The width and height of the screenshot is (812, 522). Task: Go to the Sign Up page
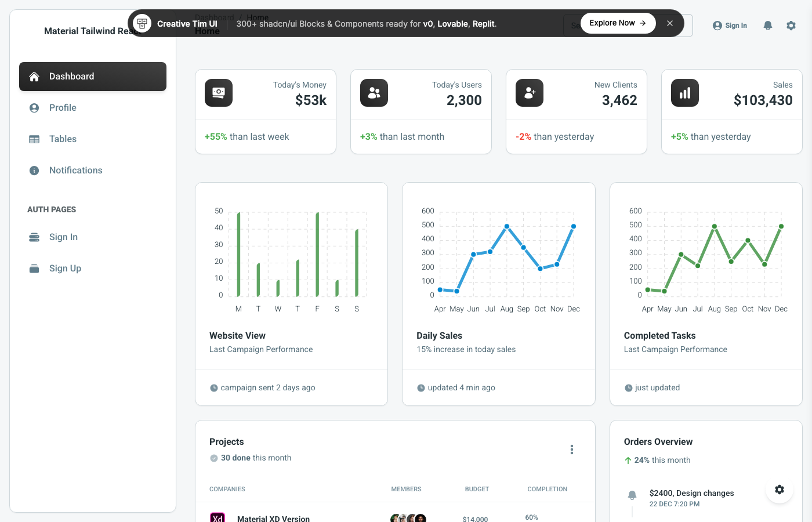point(65,268)
